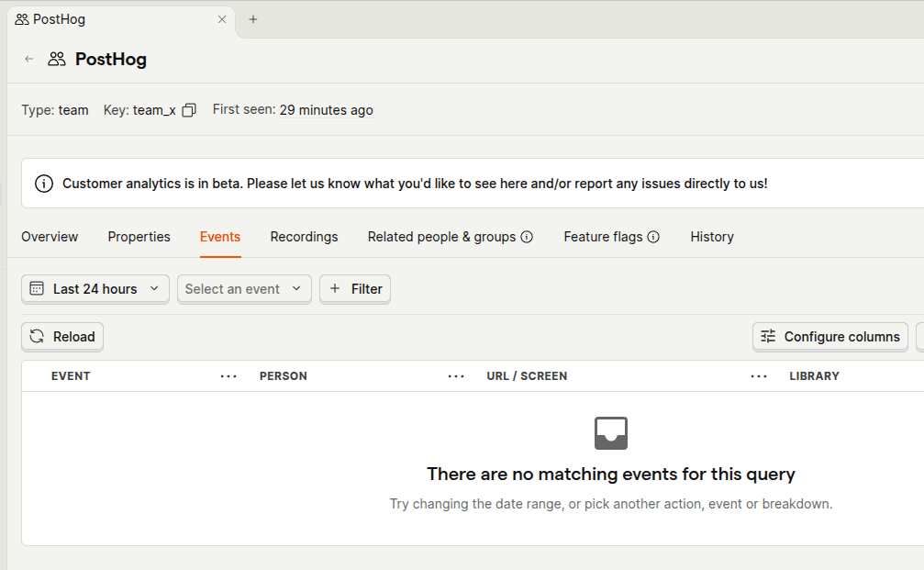The image size is (924, 570).
Task: Click the empty inbox tray icon
Action: point(611,433)
